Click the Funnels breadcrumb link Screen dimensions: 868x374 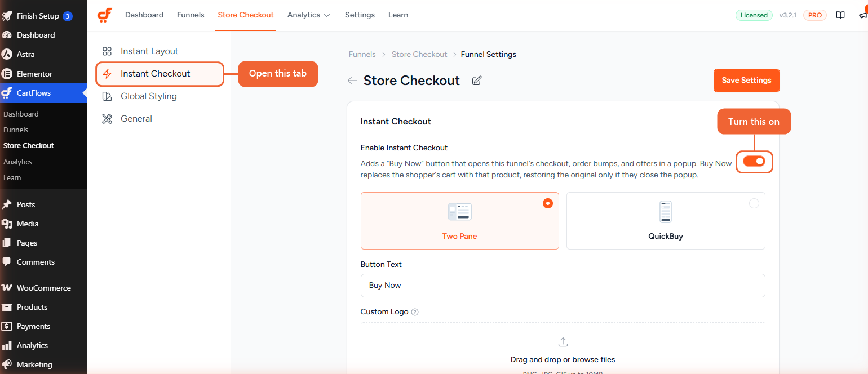point(362,55)
